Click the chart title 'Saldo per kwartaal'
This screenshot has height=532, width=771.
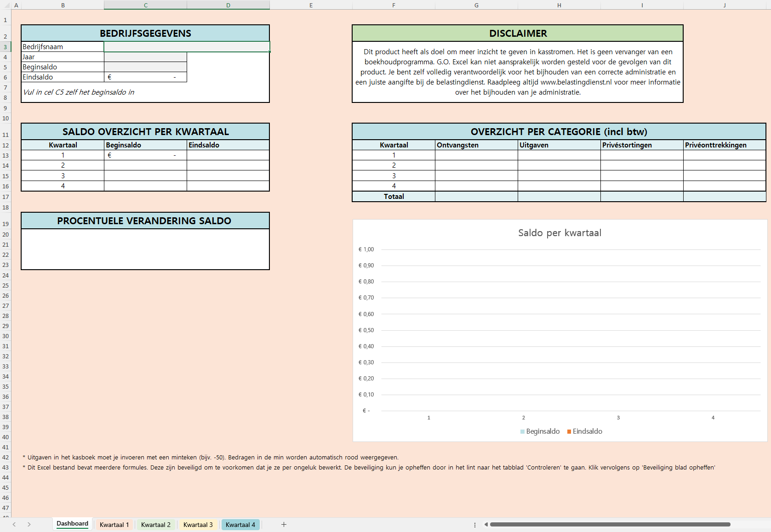click(560, 233)
